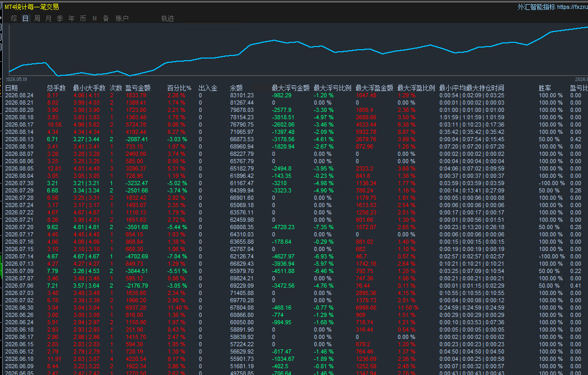588x375 pixels.
Task: Select the 2026.06.10 date row
Action: (19, 359)
